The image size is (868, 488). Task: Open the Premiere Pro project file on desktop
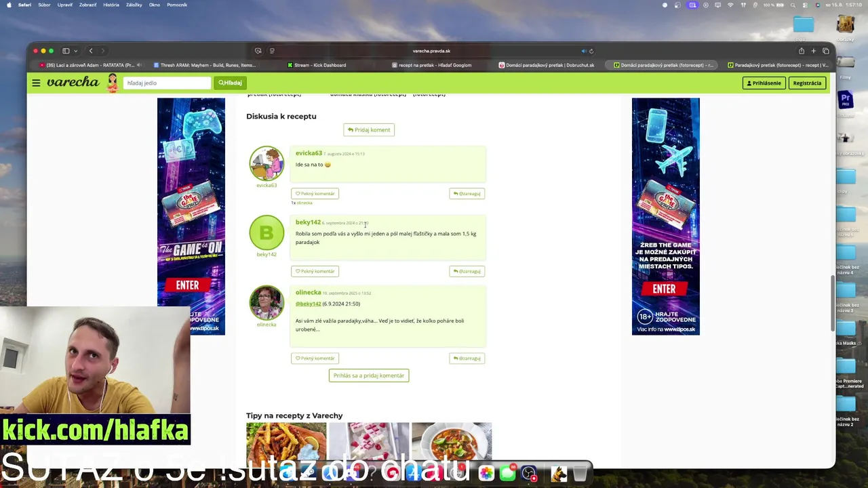coord(846,100)
